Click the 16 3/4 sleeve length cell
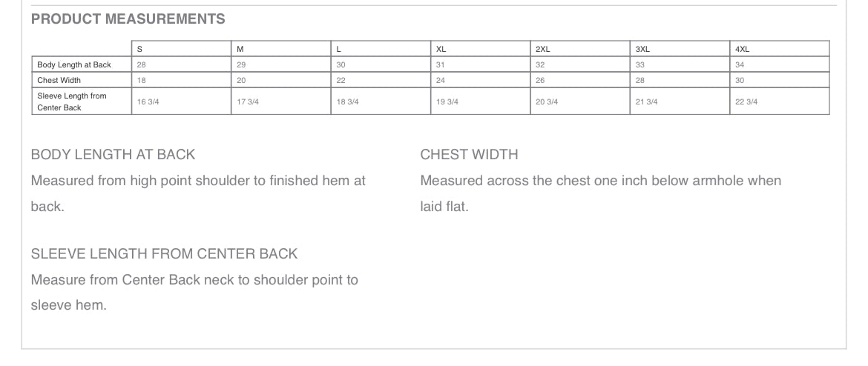The image size is (868, 366). click(148, 102)
